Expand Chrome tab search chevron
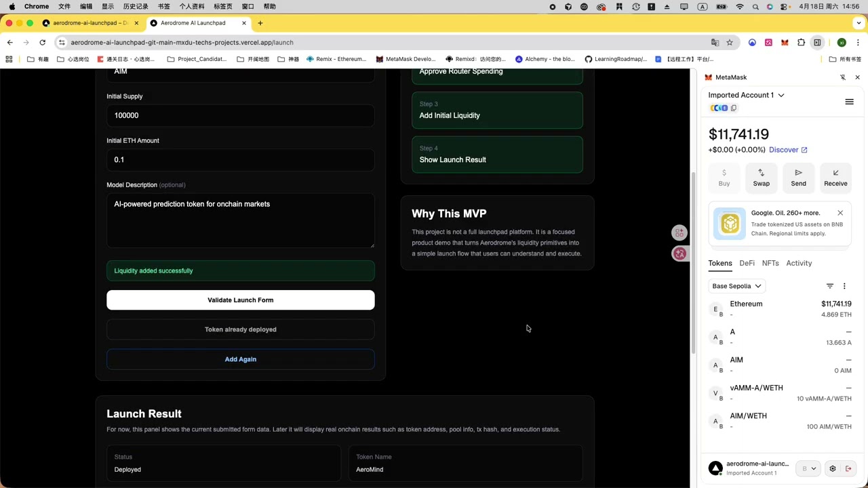This screenshot has height=488, width=868. (859, 23)
